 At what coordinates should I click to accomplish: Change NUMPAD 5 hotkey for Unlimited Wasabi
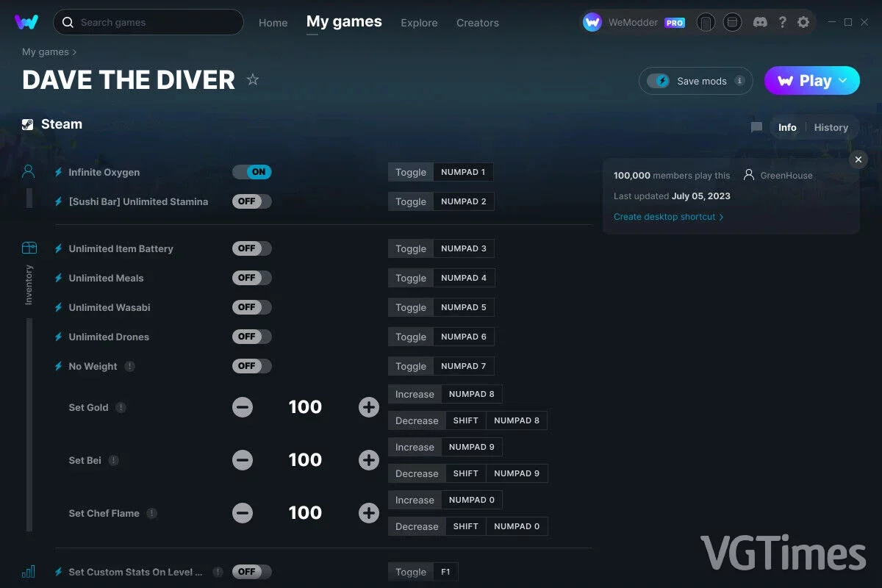click(x=464, y=307)
